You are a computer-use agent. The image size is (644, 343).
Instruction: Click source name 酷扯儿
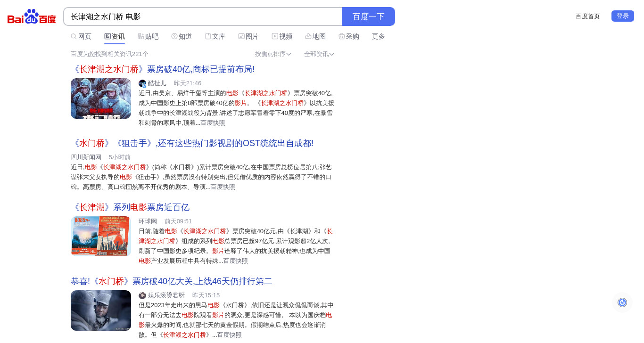(157, 83)
